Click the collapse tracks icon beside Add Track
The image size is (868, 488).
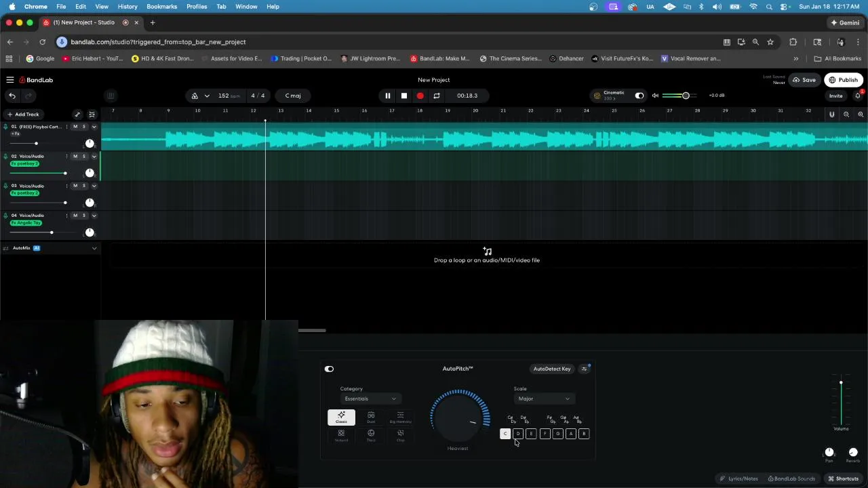92,115
